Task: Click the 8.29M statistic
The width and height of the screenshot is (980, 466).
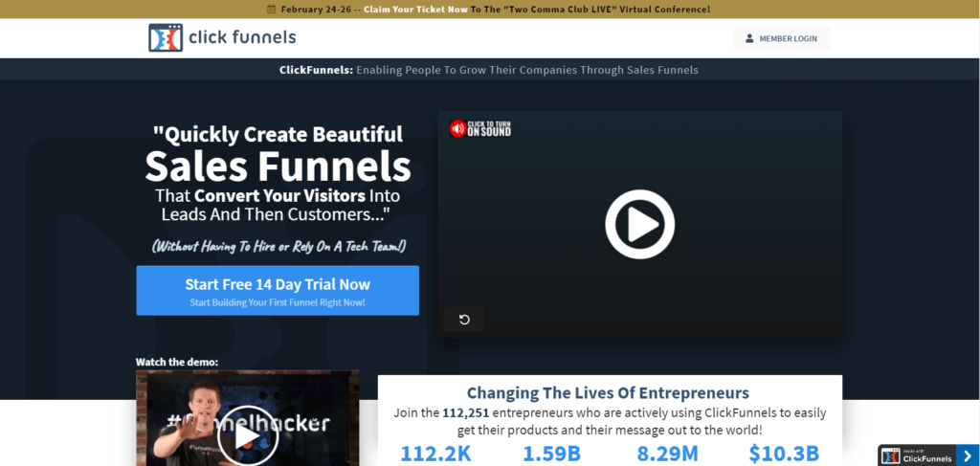Action: click(x=667, y=454)
